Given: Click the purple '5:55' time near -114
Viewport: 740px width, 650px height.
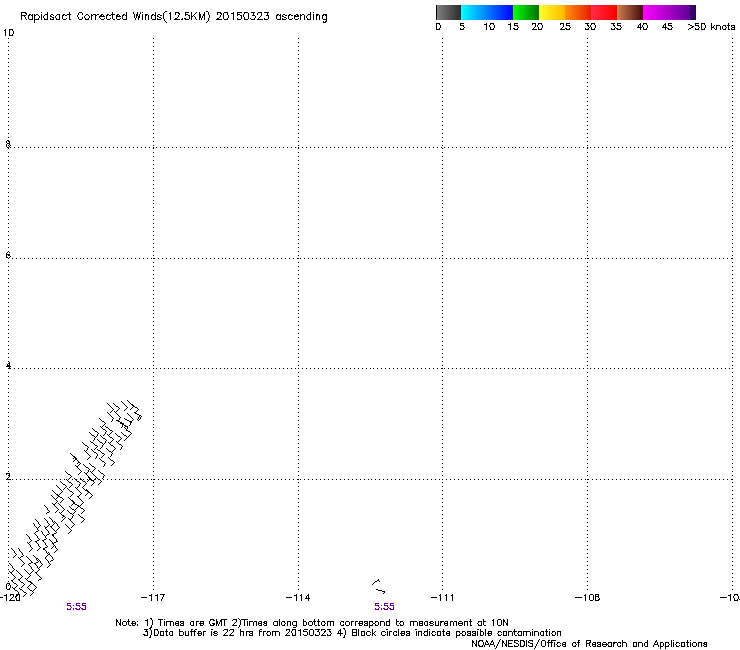Looking at the screenshot, I should point(384,607).
